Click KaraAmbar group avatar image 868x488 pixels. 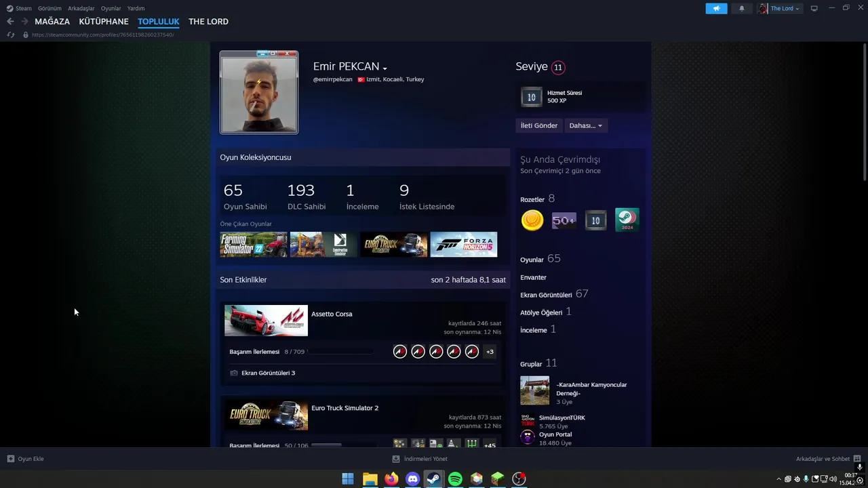point(534,390)
